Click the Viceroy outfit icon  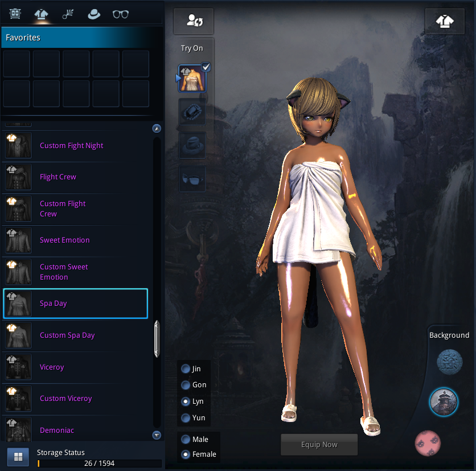click(x=19, y=367)
